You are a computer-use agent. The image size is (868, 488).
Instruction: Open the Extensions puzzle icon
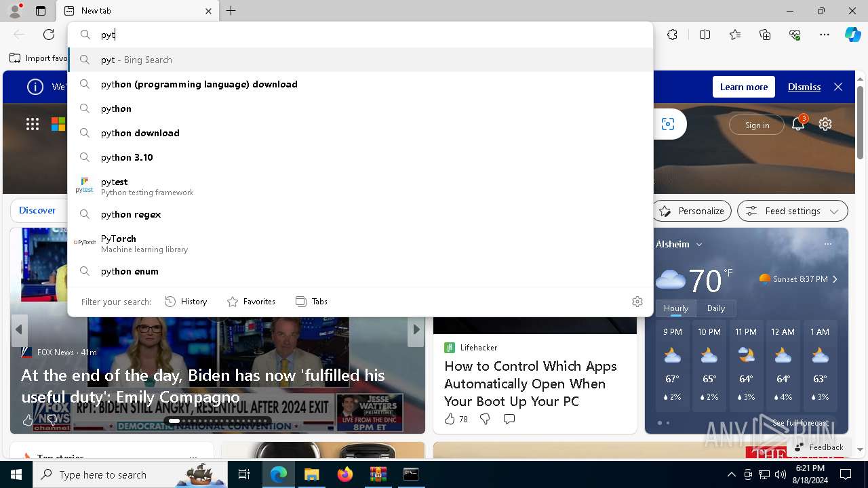tap(672, 35)
